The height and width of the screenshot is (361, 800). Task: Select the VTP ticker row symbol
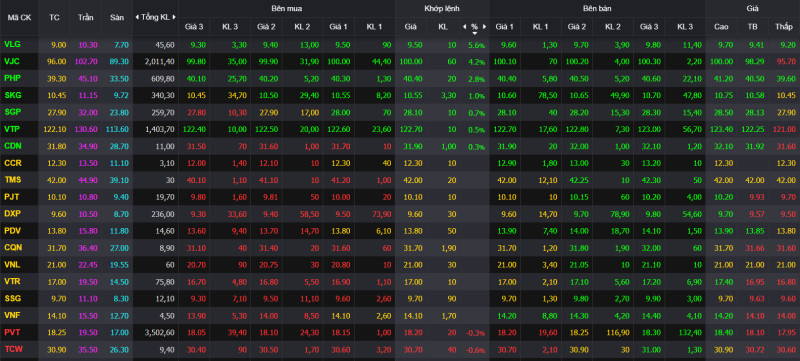pyautogui.click(x=12, y=130)
